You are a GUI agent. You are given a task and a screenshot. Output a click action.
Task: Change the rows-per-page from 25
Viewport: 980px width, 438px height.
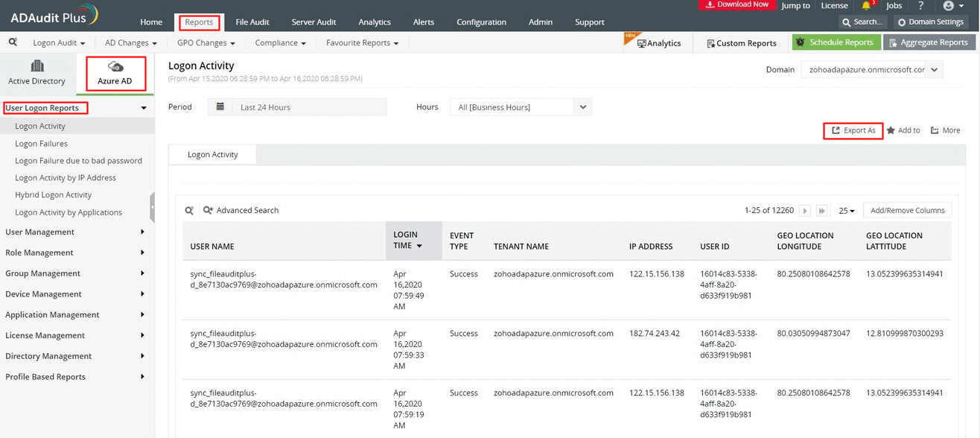(x=846, y=210)
